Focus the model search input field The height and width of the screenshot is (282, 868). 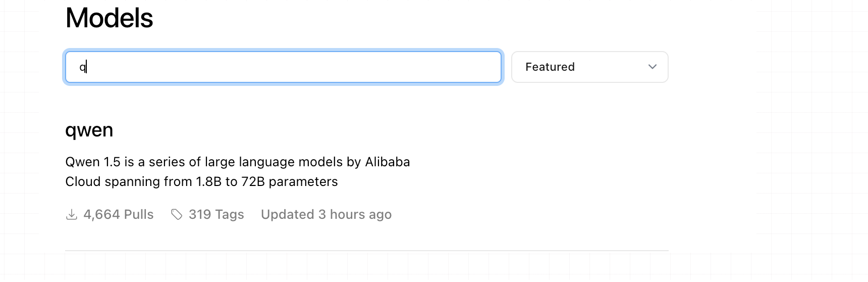tap(283, 67)
